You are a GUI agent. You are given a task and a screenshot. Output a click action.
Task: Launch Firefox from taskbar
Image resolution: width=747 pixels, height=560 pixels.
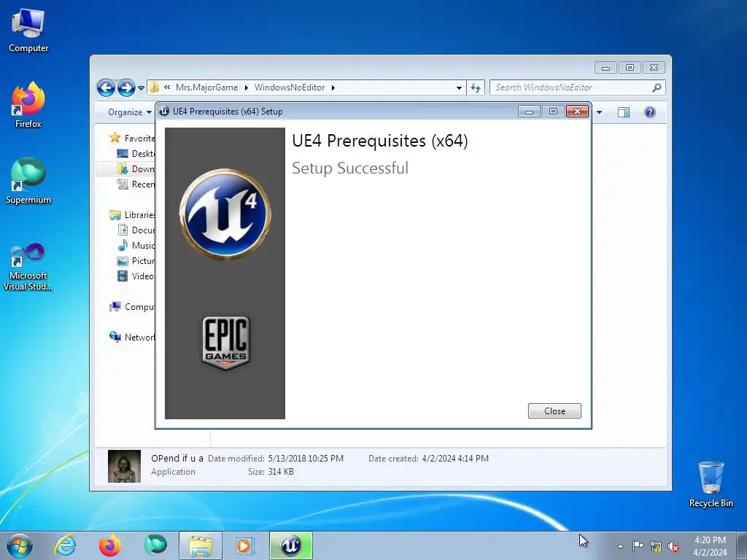[110, 545]
